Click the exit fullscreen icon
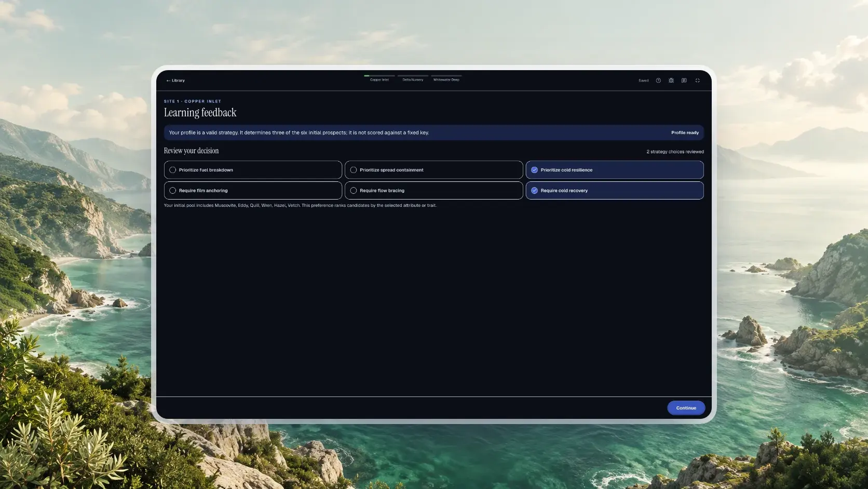 coord(698,81)
